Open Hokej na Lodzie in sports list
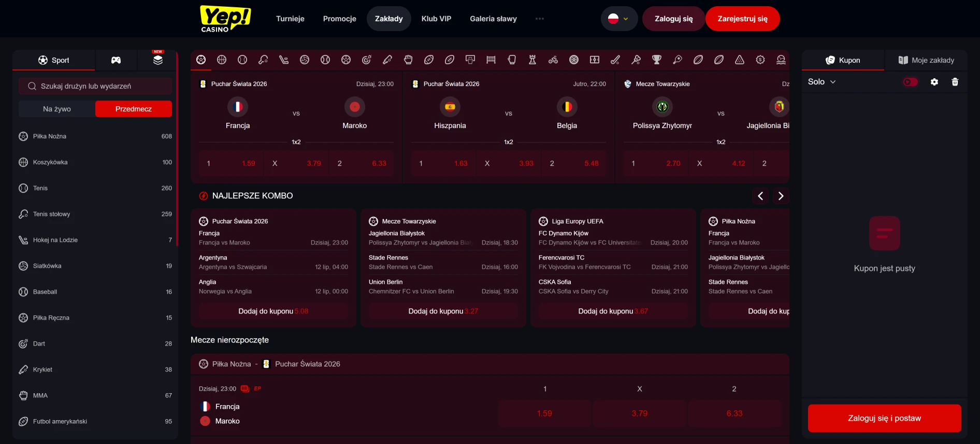The width and height of the screenshot is (980, 444). point(95,240)
